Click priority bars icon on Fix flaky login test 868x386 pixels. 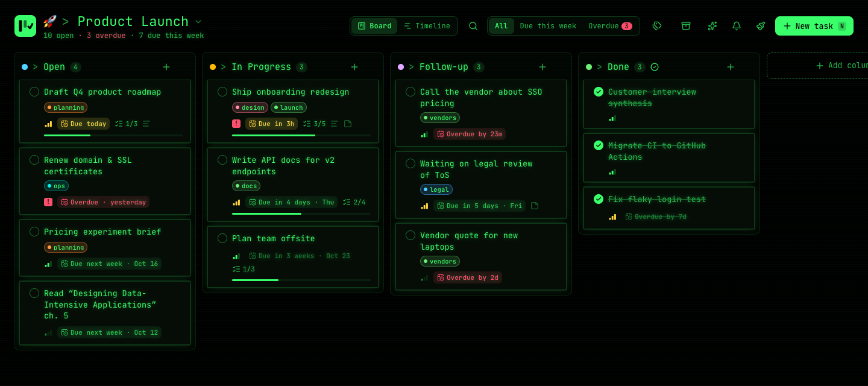[612, 217]
